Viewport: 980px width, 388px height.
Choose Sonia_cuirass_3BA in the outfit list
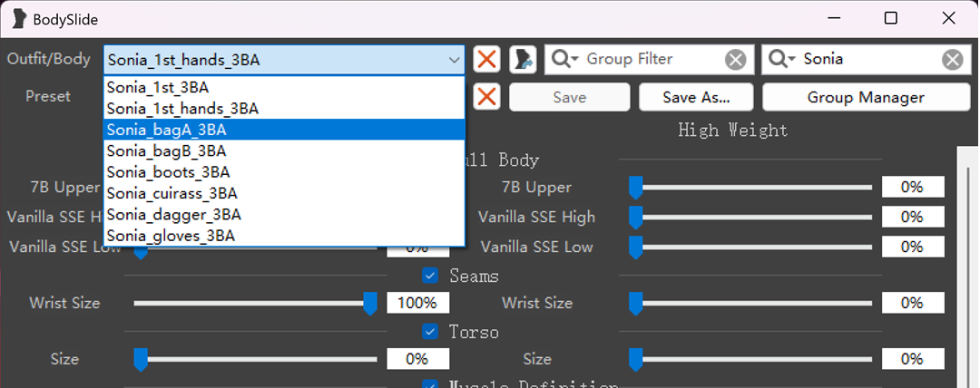click(x=171, y=193)
